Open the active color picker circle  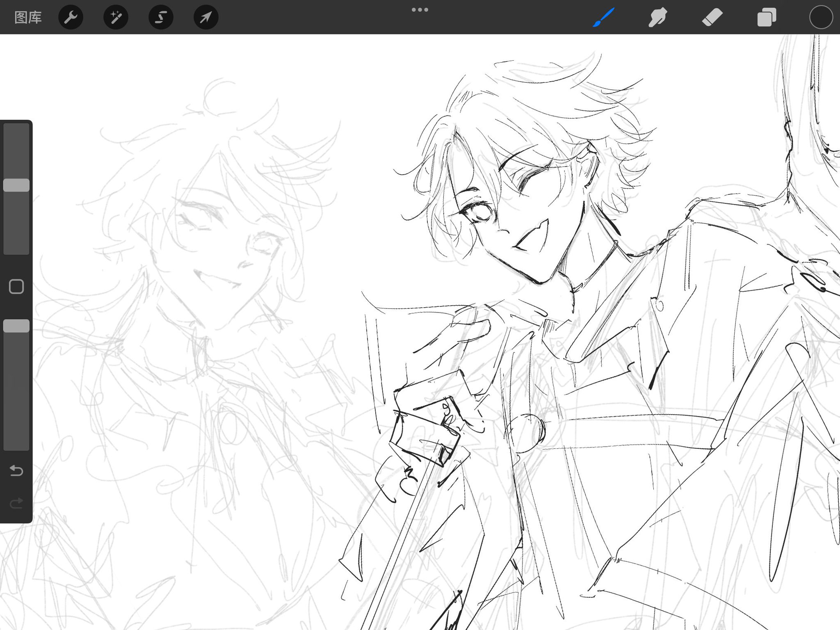821,17
